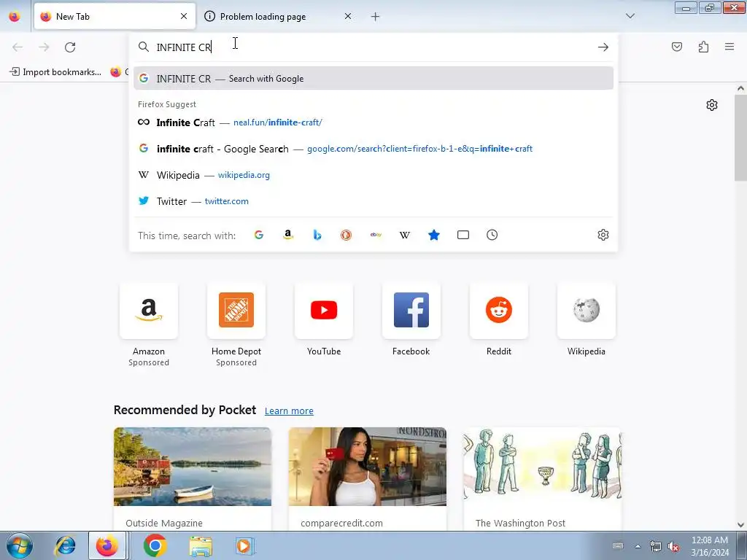Click the page vertical scrollbar thumb
This screenshot has width=747, height=560.
coord(741,138)
